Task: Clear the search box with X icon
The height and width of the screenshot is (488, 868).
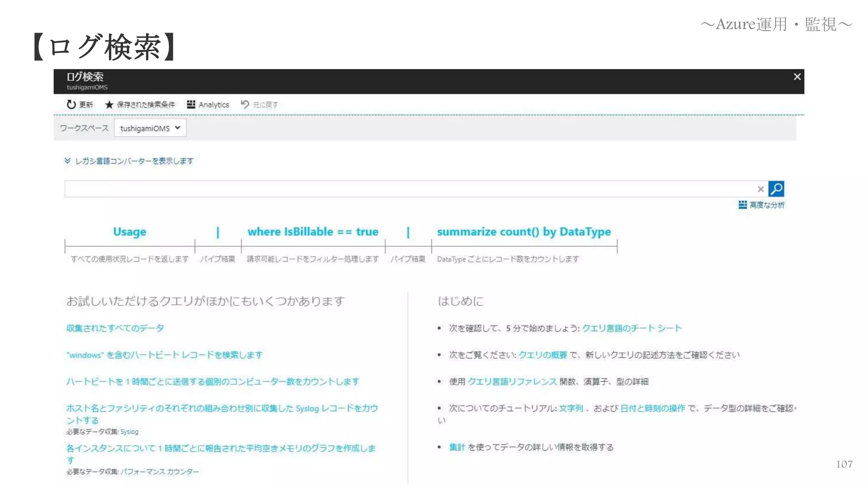Action: (x=760, y=189)
